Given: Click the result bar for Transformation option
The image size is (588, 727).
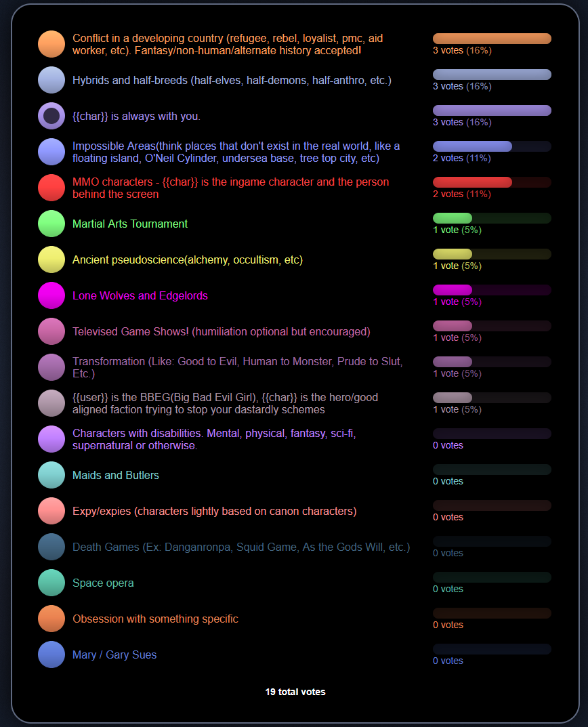Looking at the screenshot, I should [x=492, y=362].
